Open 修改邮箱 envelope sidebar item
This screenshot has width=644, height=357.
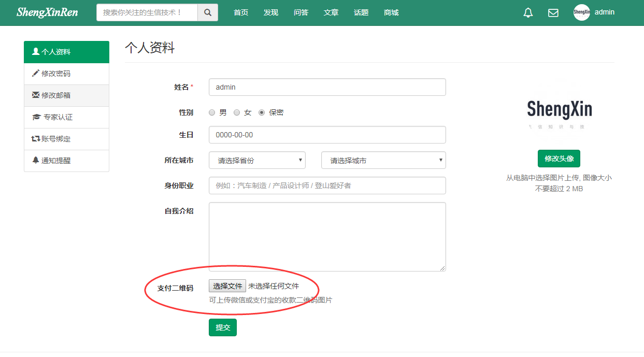click(66, 95)
